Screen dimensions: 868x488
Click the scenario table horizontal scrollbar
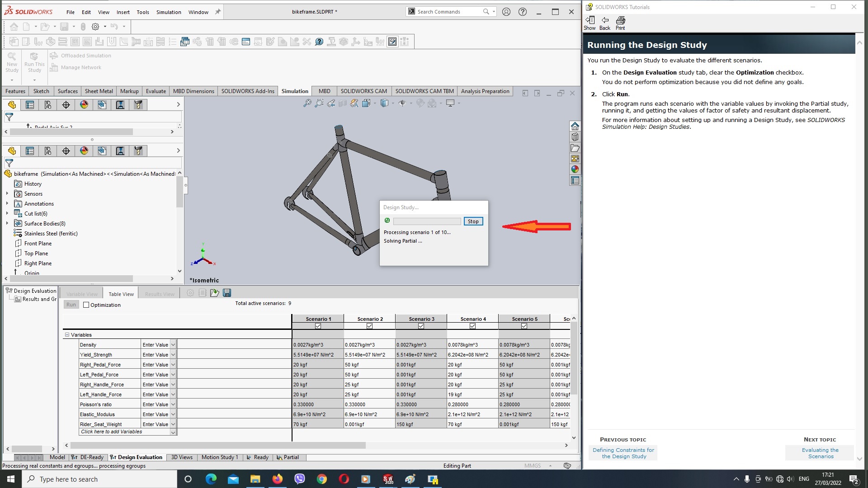click(217, 446)
